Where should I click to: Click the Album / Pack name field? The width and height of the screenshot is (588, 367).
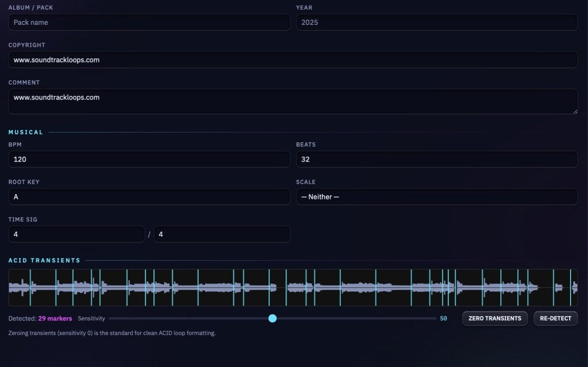tap(149, 22)
